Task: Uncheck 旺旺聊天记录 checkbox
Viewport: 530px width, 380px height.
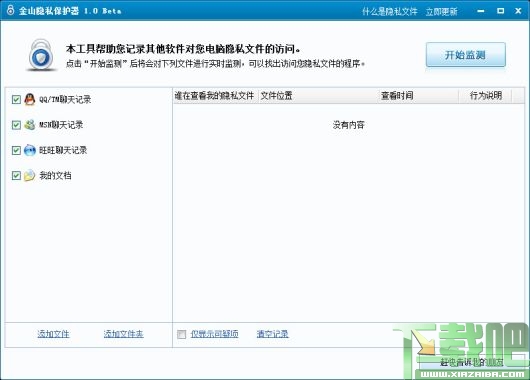Action: coord(16,150)
